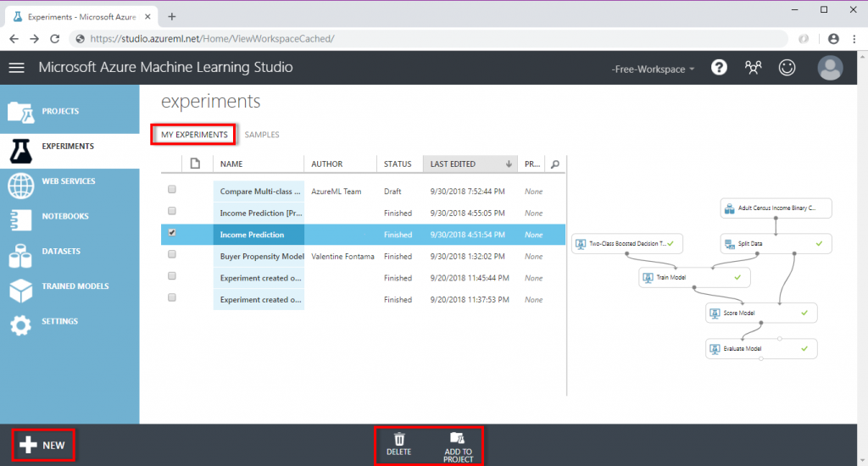
Task: Click the Train Model module in preview
Action: [694, 277]
